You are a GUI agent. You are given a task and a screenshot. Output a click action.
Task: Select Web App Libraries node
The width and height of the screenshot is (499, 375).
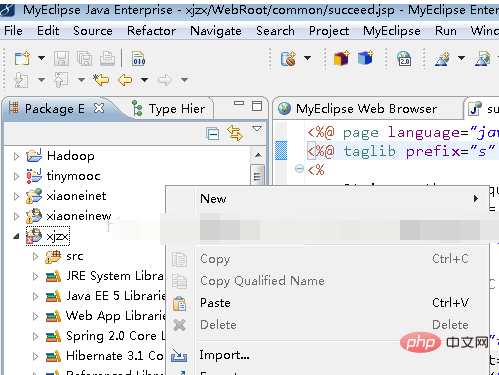point(116,316)
